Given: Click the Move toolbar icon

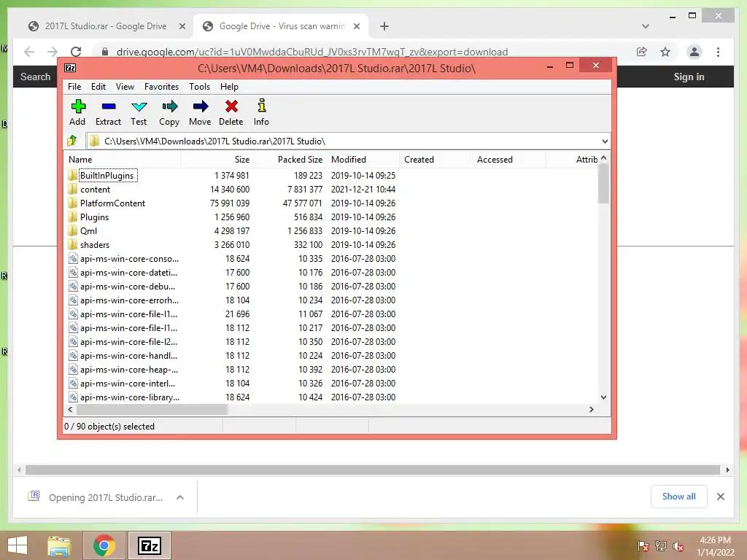Looking at the screenshot, I should 200,106.
